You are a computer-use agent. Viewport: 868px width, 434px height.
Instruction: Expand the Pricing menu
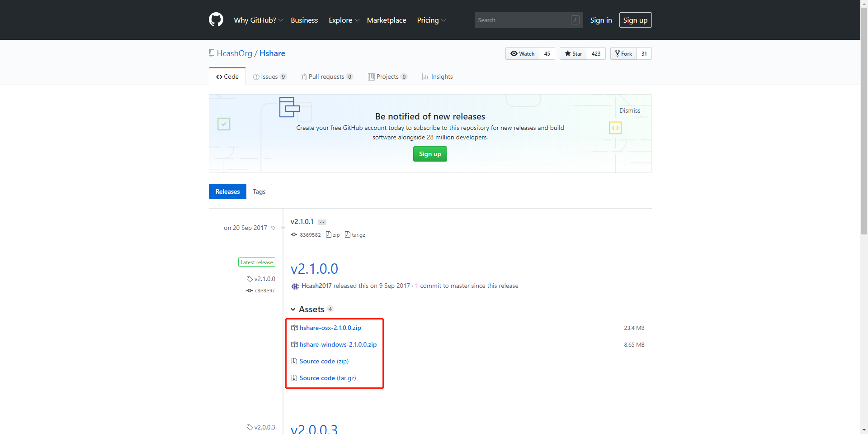tap(431, 20)
